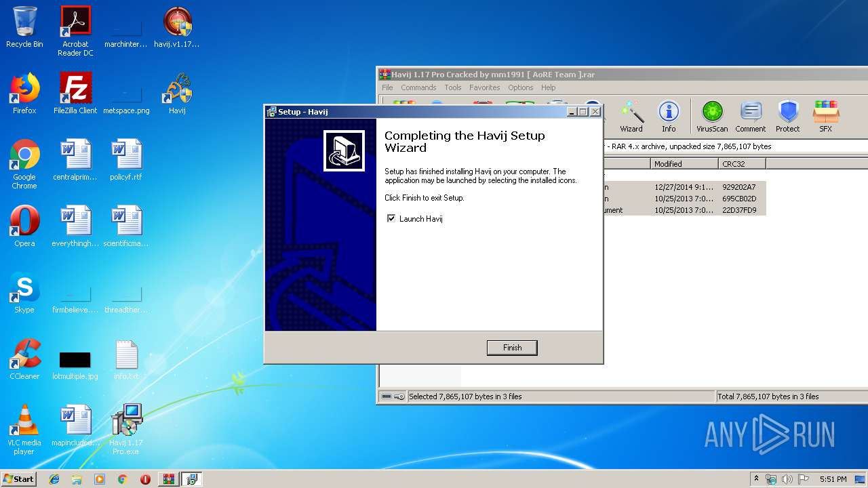Close the Setup - Havij window
The width and height of the screenshot is (868, 488).
click(595, 111)
